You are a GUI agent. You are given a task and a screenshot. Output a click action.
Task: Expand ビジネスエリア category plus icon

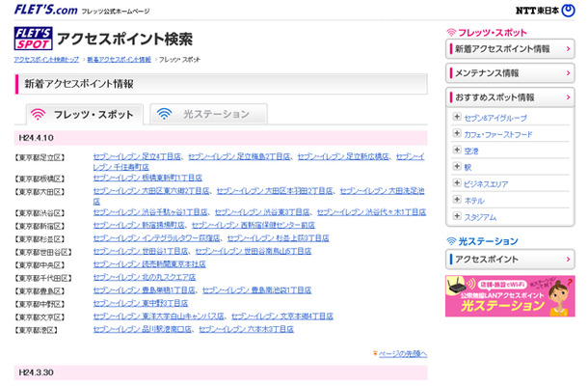[x=457, y=182]
